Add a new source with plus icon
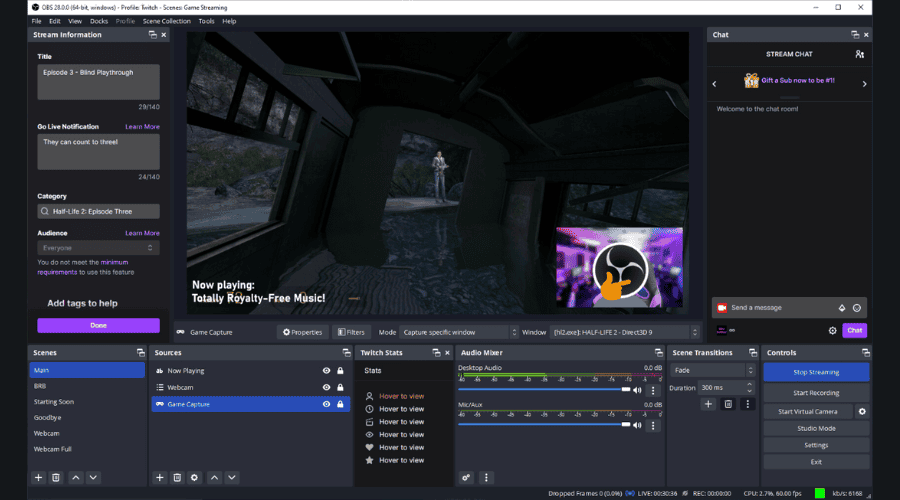 click(x=160, y=478)
